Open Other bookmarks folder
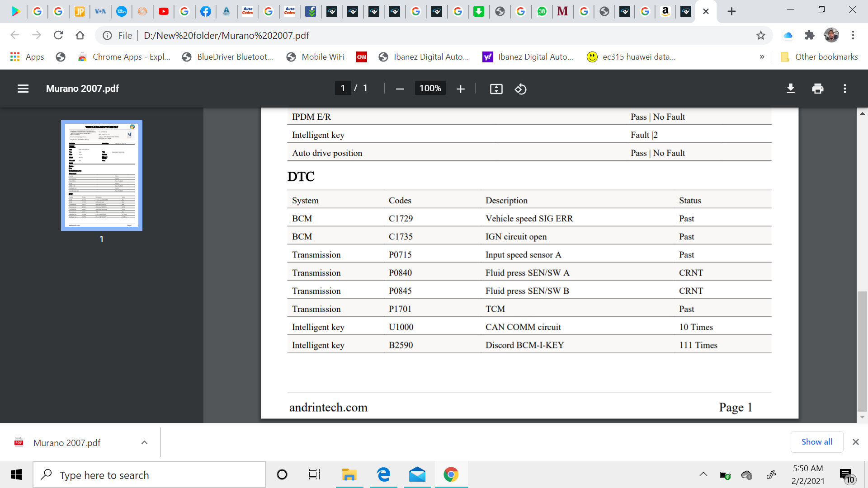The height and width of the screenshot is (488, 868). pyautogui.click(x=819, y=57)
